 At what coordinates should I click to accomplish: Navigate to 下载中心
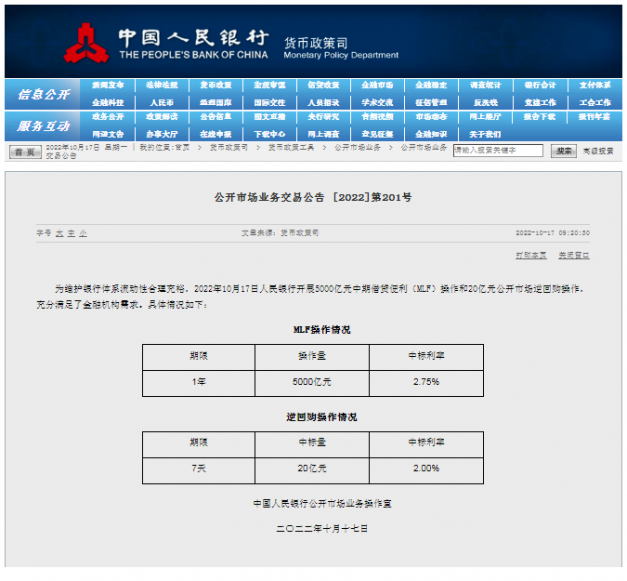(270, 134)
